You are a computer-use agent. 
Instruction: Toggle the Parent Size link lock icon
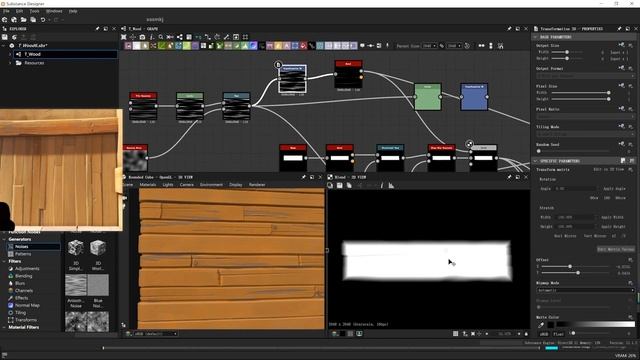(442, 46)
